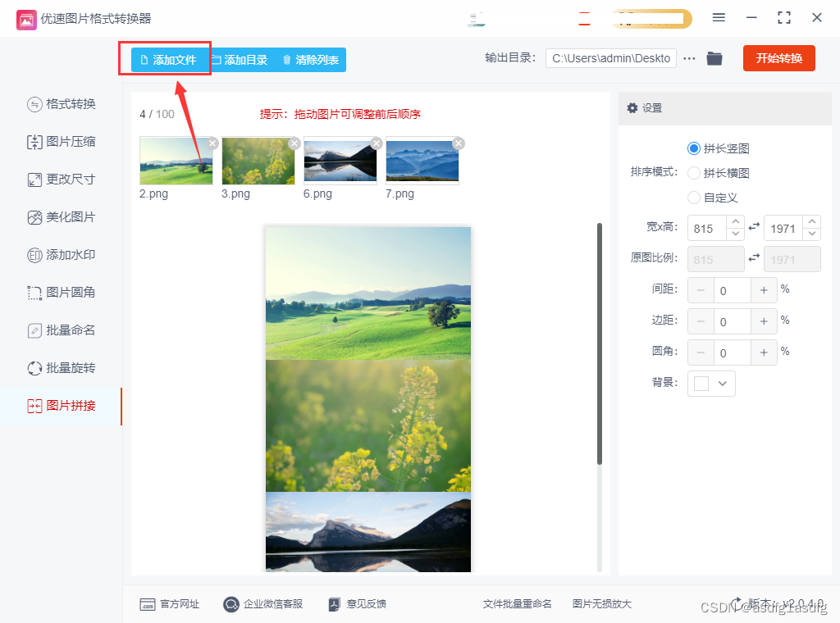Increase 间距 with the plus button
840x623 pixels.
click(x=764, y=290)
